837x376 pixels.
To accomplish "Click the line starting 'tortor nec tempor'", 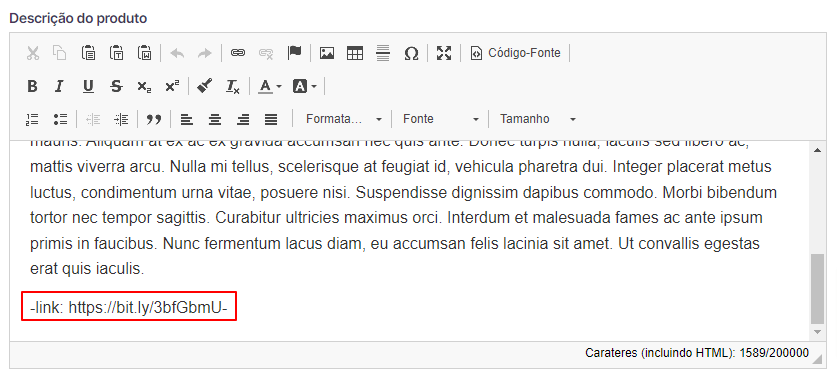I will tap(397, 218).
